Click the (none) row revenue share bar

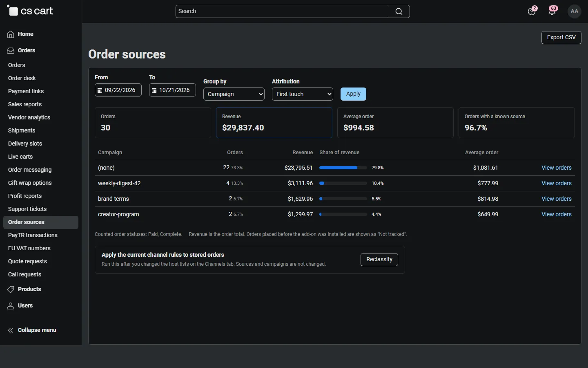click(x=343, y=168)
